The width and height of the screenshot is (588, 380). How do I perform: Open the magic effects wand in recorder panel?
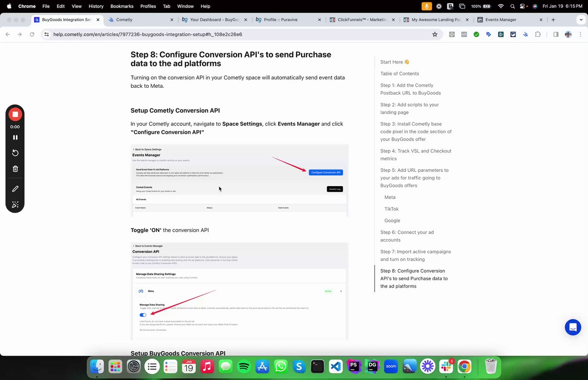click(x=15, y=204)
